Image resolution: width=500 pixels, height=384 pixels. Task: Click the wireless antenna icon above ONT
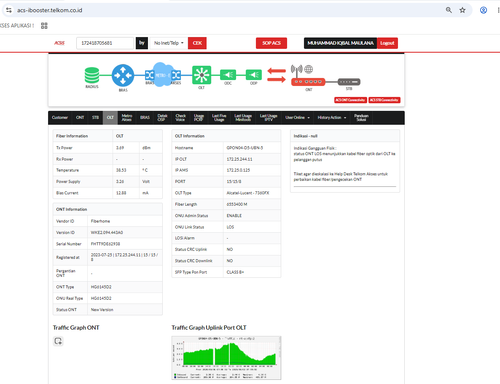[297, 70]
